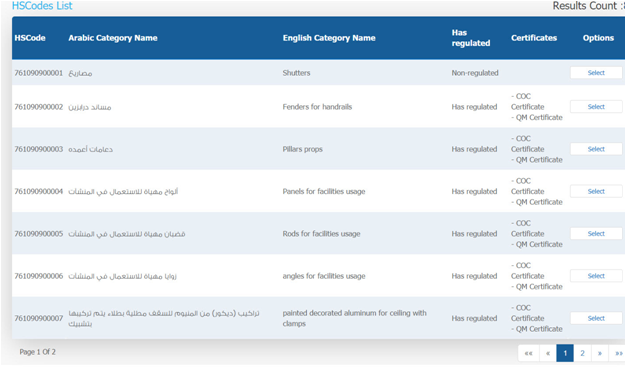The width and height of the screenshot is (631, 367).
Task: Click English Category Name column header
Action: 329,38
